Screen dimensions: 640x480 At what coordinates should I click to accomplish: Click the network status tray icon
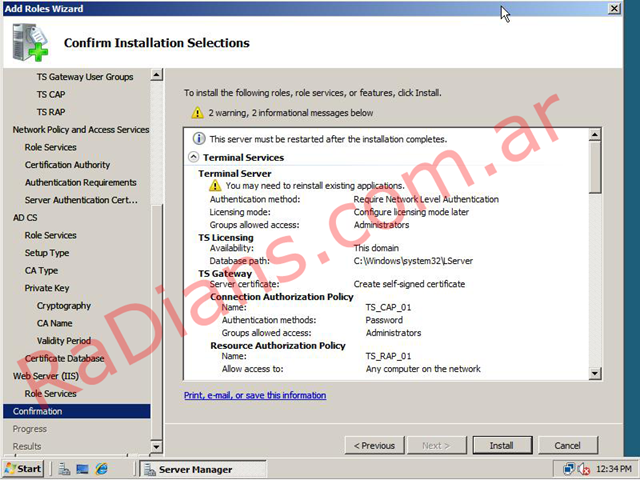click(x=569, y=469)
